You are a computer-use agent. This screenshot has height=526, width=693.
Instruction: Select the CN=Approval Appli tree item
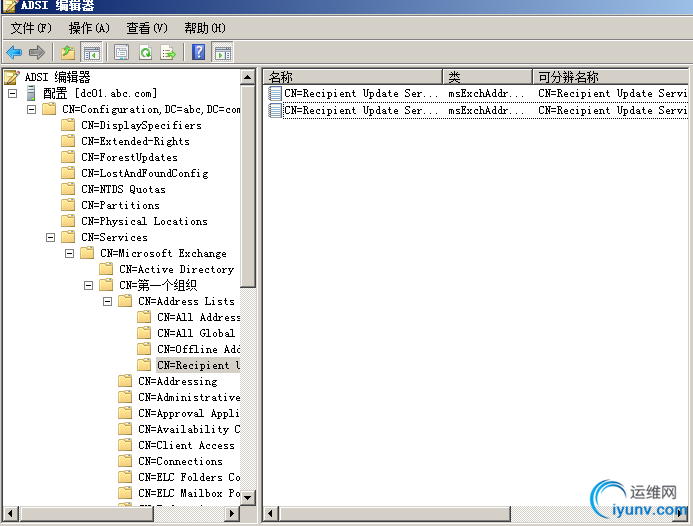coord(189,413)
